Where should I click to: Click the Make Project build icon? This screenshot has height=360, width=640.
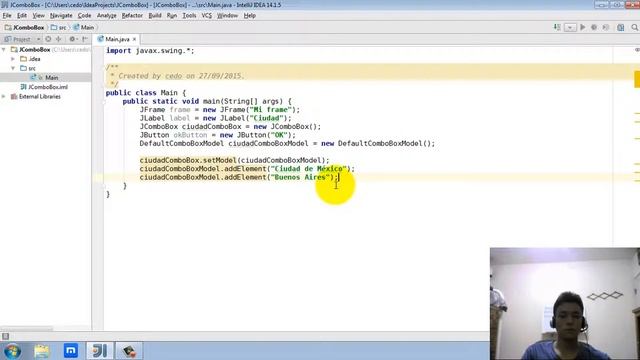coord(557,27)
